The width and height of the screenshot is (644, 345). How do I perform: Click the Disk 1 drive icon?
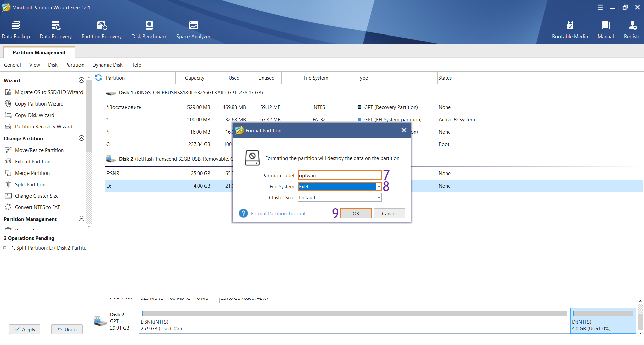[111, 93]
